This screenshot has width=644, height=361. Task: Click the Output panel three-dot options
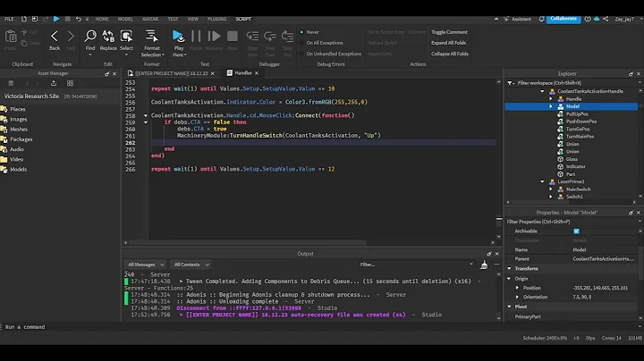496,264
